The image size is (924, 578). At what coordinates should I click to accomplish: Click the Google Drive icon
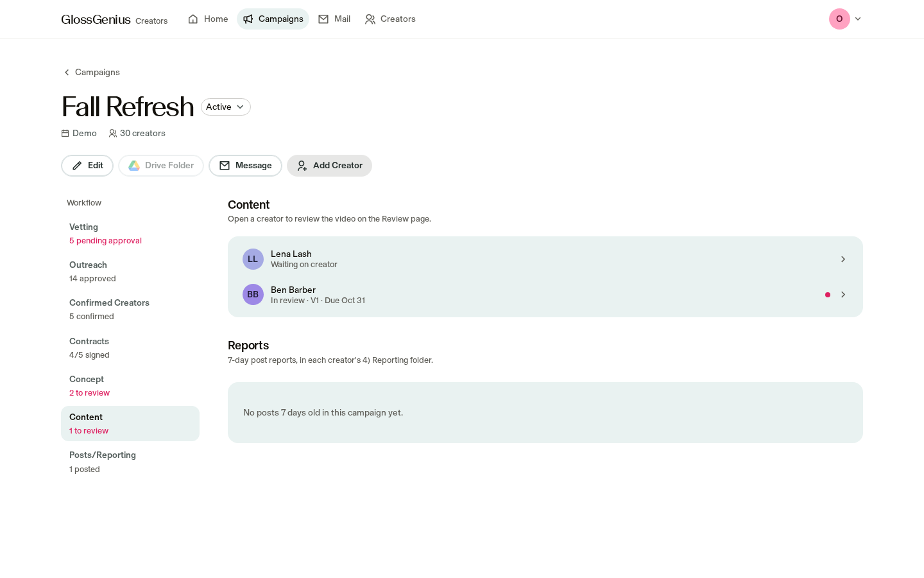pyautogui.click(x=134, y=166)
